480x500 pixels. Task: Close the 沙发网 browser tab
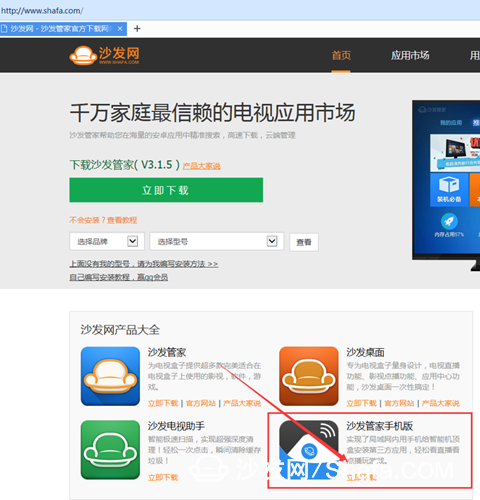pyautogui.click(x=120, y=29)
